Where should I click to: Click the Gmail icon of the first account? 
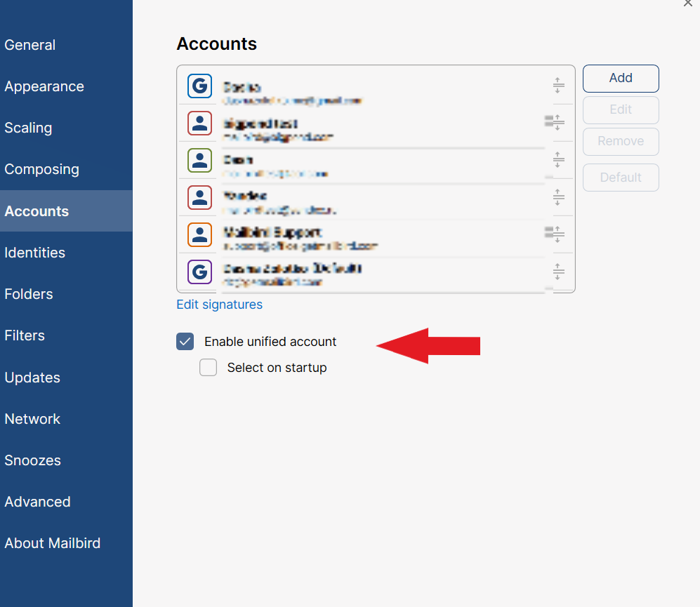tap(199, 86)
